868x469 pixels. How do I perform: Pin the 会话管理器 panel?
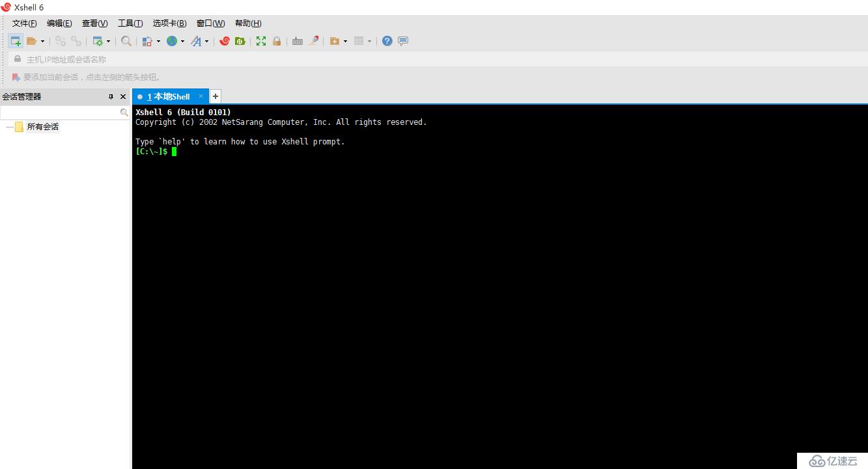click(x=111, y=96)
